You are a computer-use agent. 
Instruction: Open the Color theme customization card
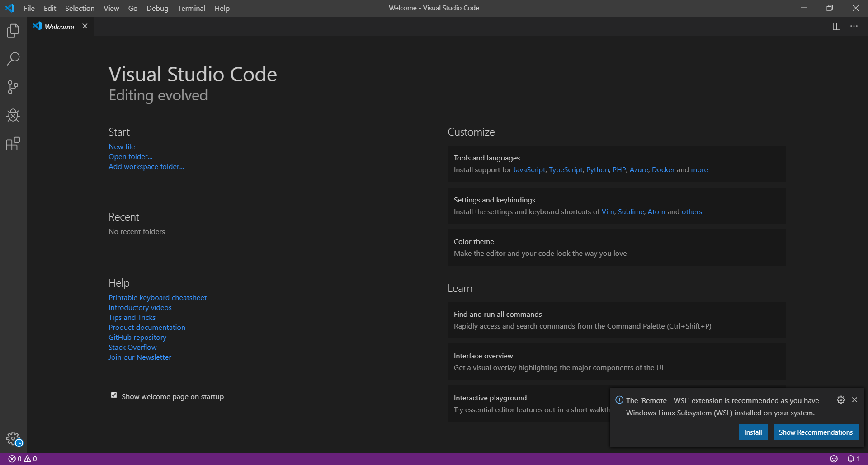(x=617, y=247)
